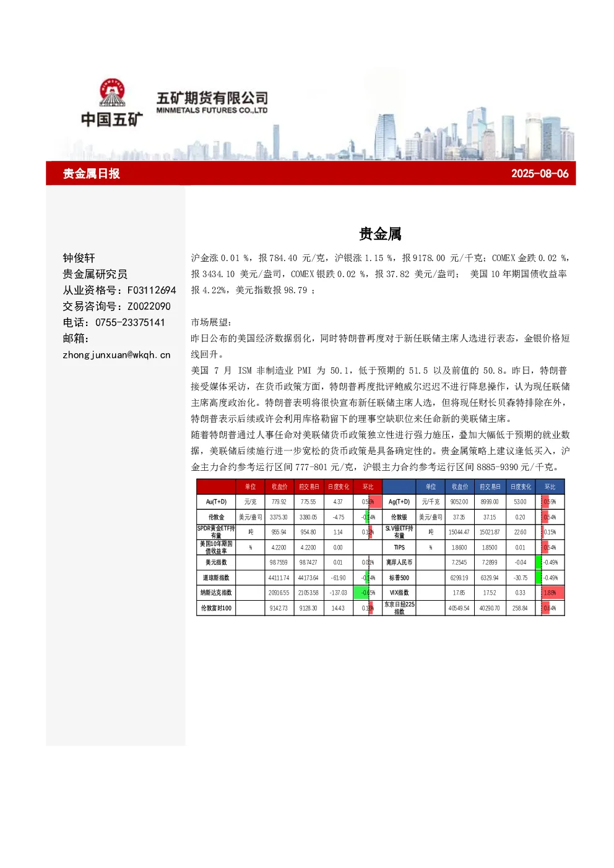
Task: Click the 美国10年期国债收益率 row label
Action: 216,548
